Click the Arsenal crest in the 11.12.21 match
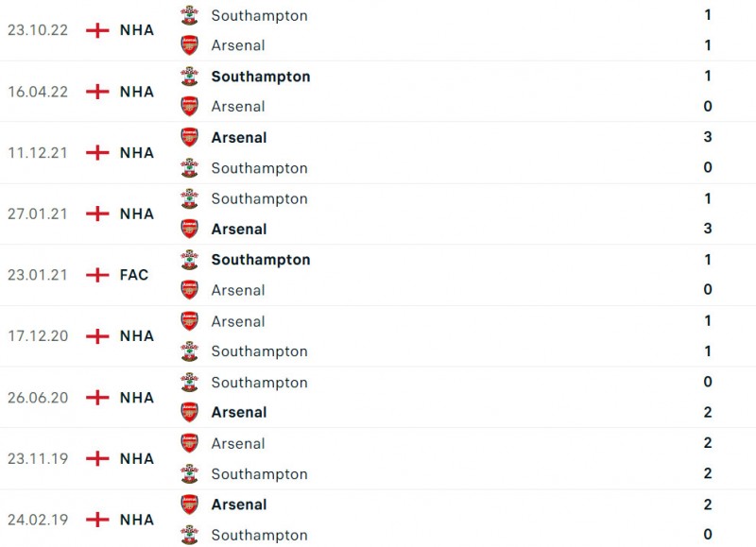Image resolution: width=756 pixels, height=547 pixels. [190, 137]
